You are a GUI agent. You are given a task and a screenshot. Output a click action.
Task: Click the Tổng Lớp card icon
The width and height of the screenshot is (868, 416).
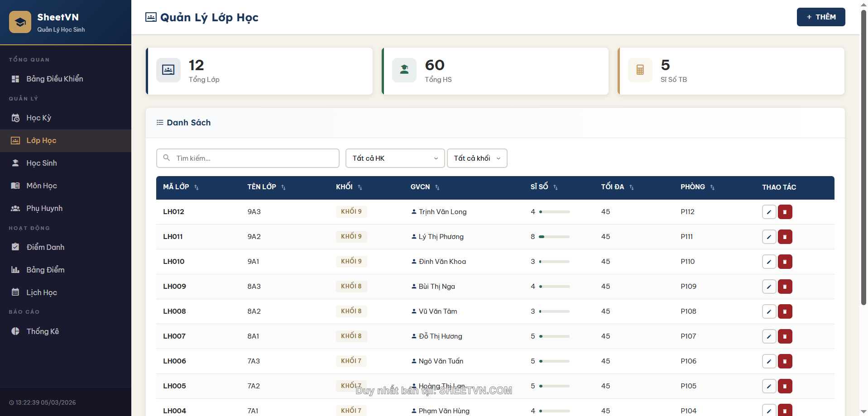click(168, 70)
